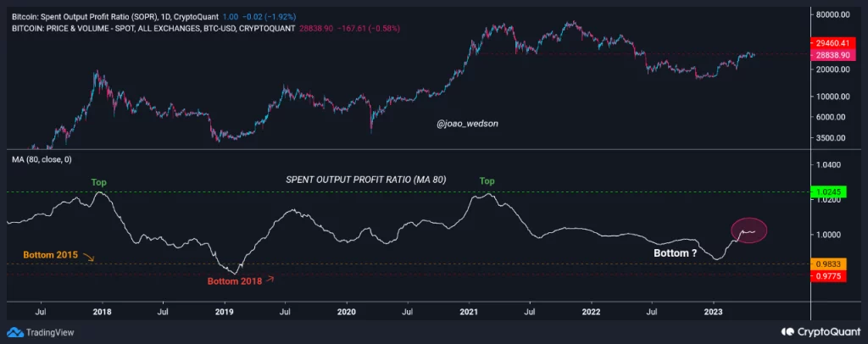Click the 2020 label on the time axis
This screenshot has width=868, height=344.
[346, 312]
